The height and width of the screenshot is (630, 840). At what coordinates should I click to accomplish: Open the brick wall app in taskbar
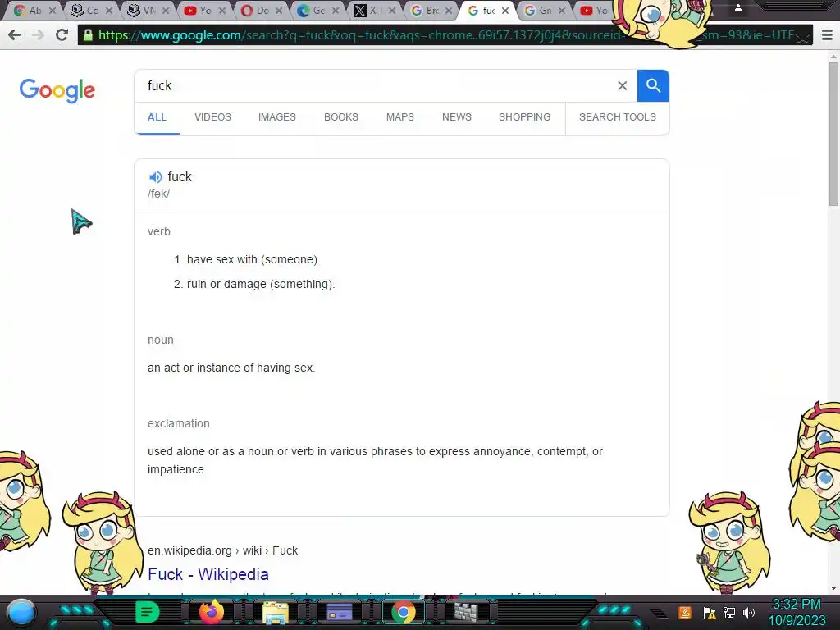(466, 612)
